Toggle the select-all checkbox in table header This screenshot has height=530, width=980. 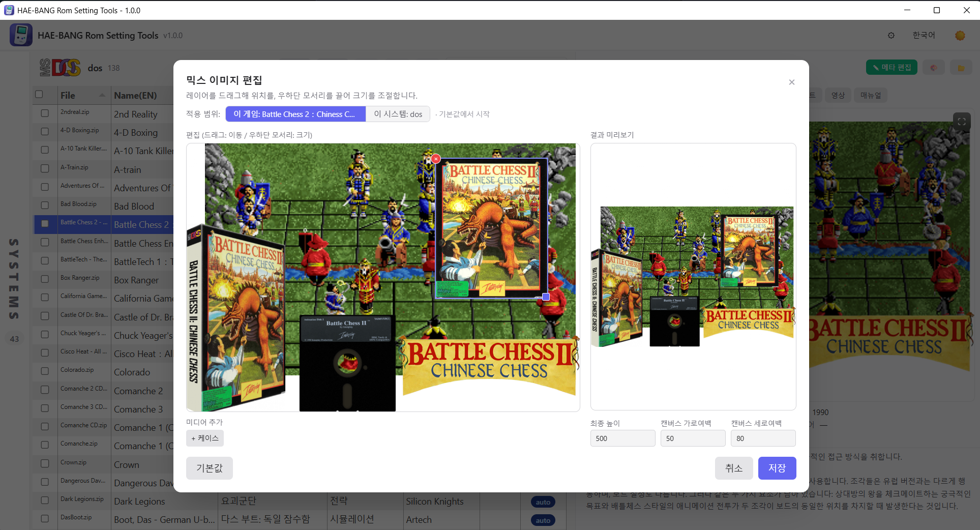point(39,94)
